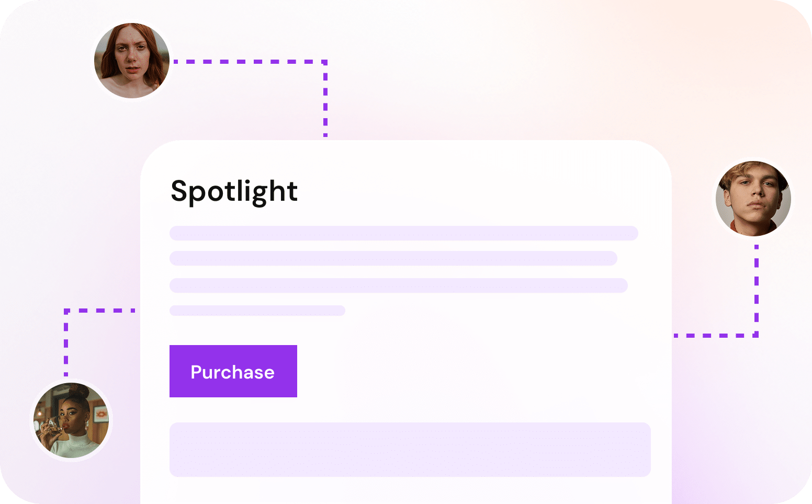Click dashed horizontal line beside red-haired avatar
Image resolution: width=812 pixels, height=504 pixels.
click(249, 62)
